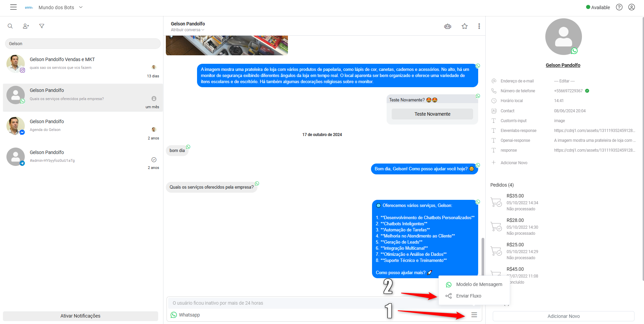The height and width of the screenshot is (324, 644).
Task: Star the Gelson Pandolfo conversation
Action: 465,26
